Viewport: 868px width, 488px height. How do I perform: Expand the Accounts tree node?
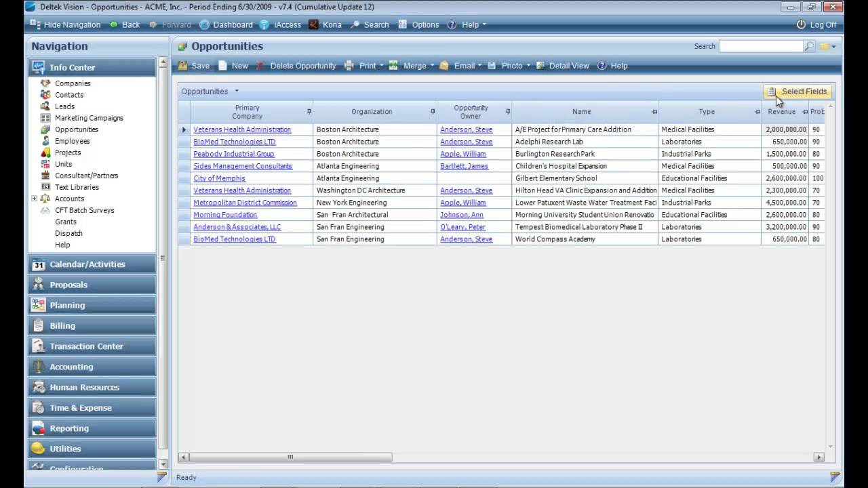tap(34, 199)
